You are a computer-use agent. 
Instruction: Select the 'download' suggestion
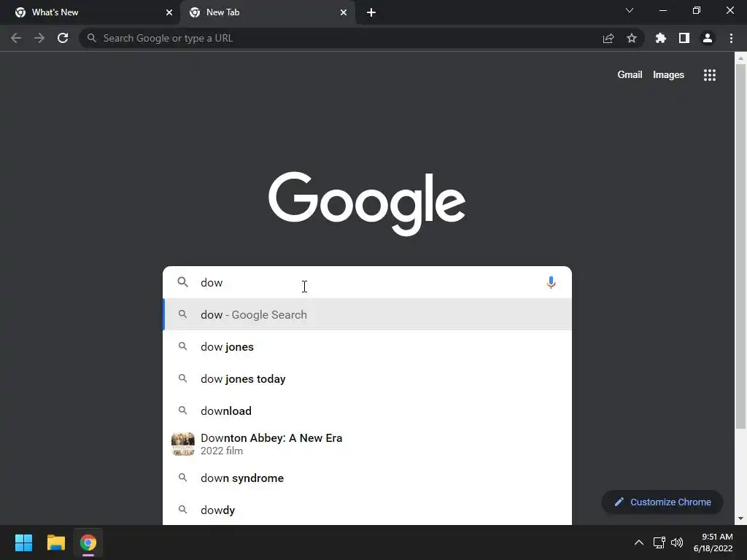368,411
